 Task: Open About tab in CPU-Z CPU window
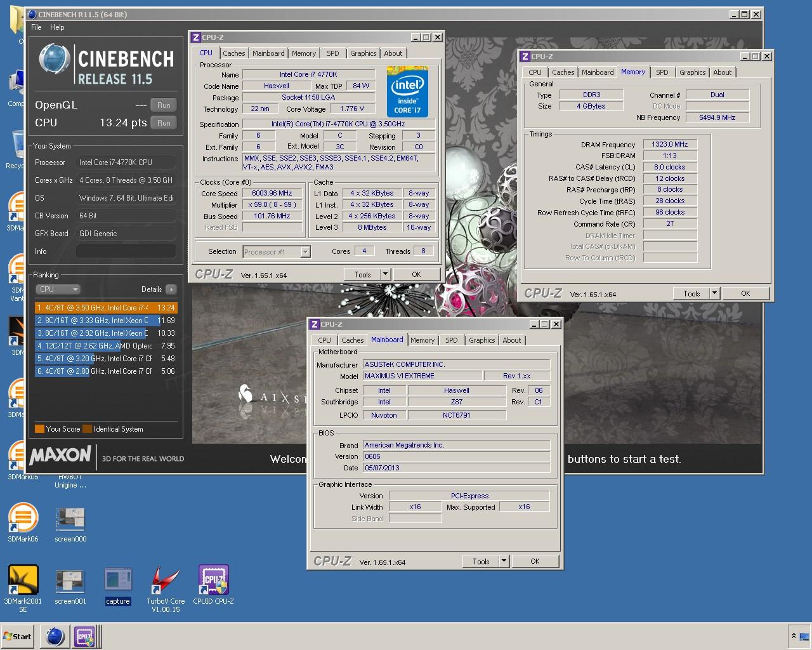[x=393, y=53]
